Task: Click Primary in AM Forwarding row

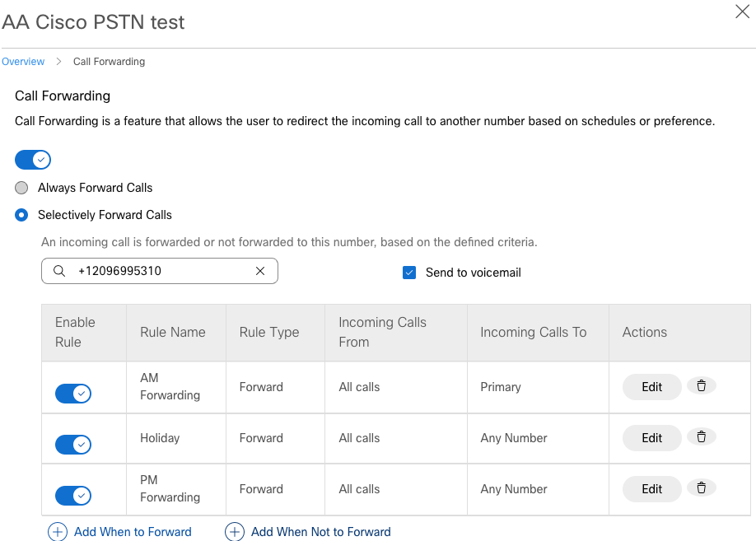Action: (501, 387)
